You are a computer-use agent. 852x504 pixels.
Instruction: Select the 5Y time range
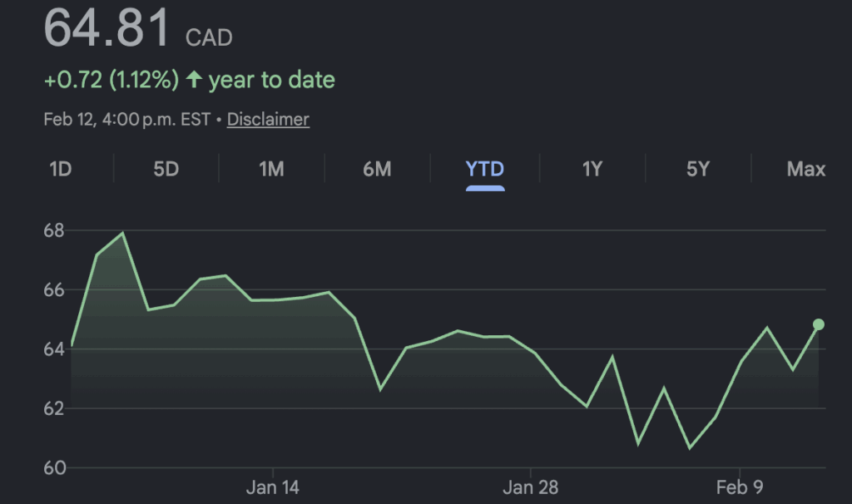pyautogui.click(x=697, y=170)
